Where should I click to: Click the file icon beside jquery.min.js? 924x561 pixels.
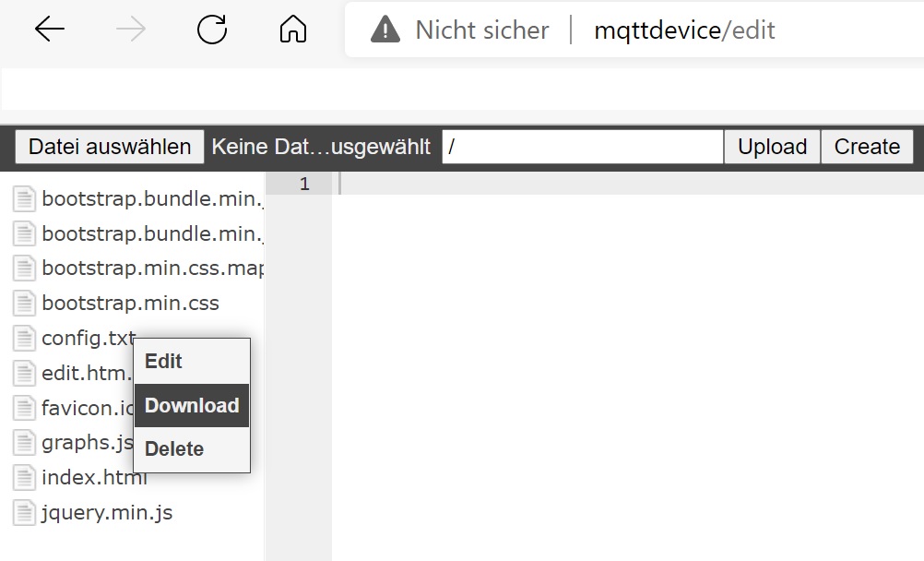[25, 513]
